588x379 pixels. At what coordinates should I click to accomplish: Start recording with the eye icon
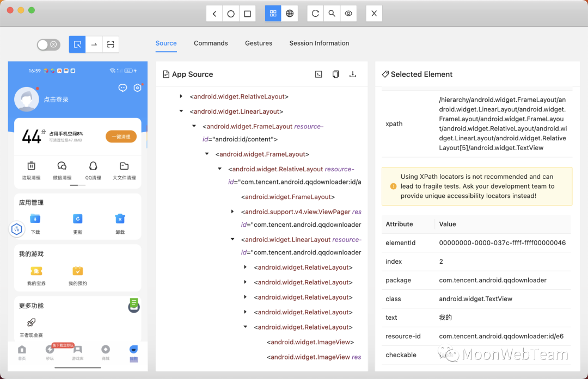point(348,14)
